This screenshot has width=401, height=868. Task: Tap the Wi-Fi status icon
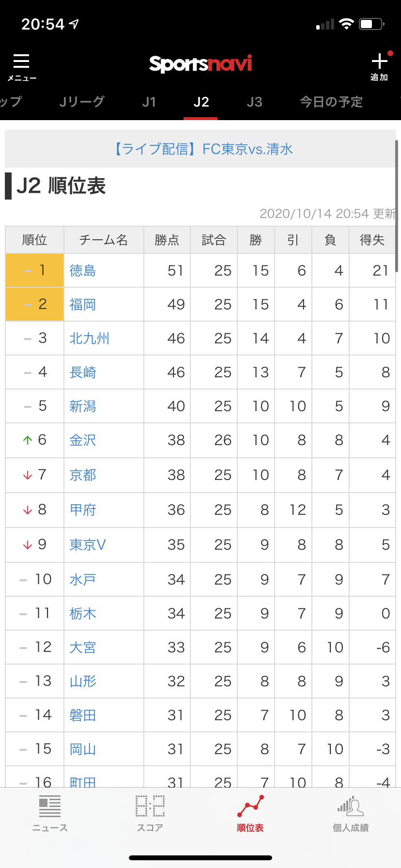(346, 24)
